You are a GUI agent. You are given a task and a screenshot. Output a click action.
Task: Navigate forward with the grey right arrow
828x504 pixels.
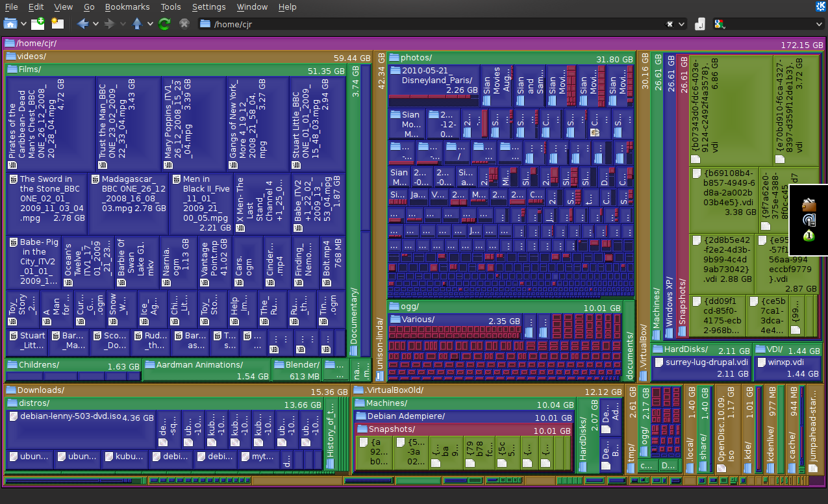109,24
